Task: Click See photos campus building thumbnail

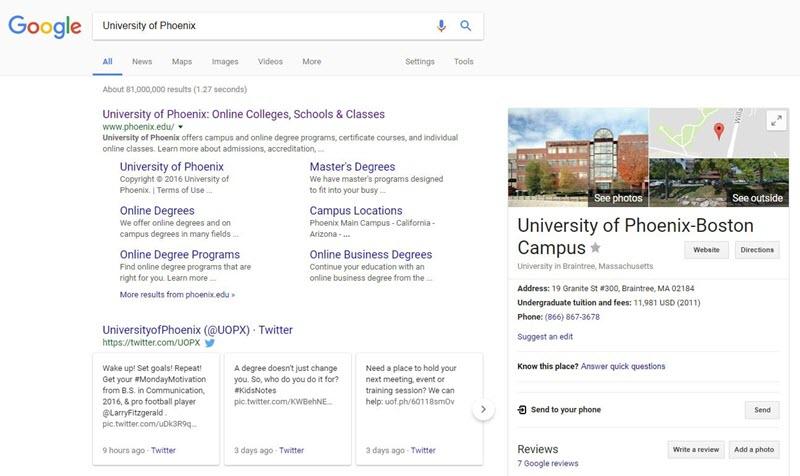Action: (578, 157)
